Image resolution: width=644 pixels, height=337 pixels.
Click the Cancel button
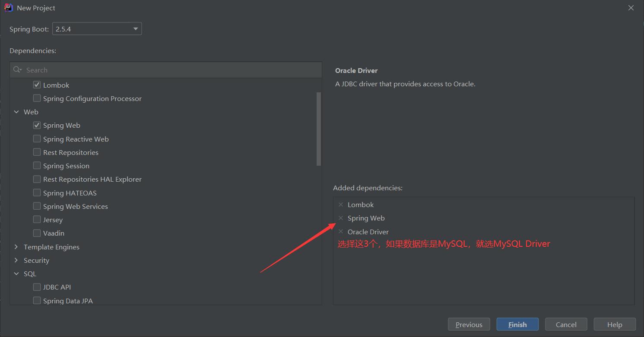coord(566,324)
